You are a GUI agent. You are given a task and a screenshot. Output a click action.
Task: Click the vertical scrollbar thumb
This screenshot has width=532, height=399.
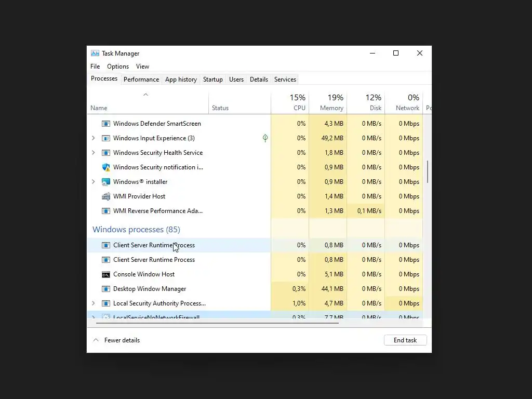click(x=428, y=171)
